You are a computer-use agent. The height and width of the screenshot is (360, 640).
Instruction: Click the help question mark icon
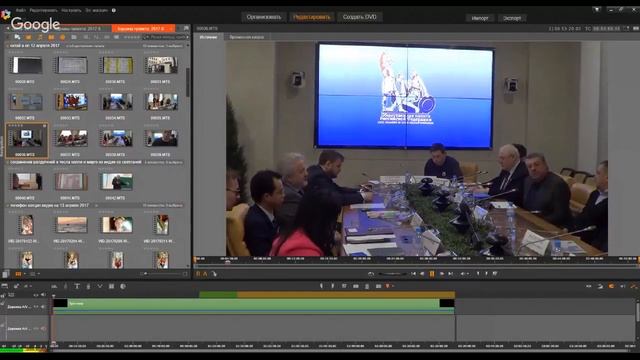tap(114, 10)
